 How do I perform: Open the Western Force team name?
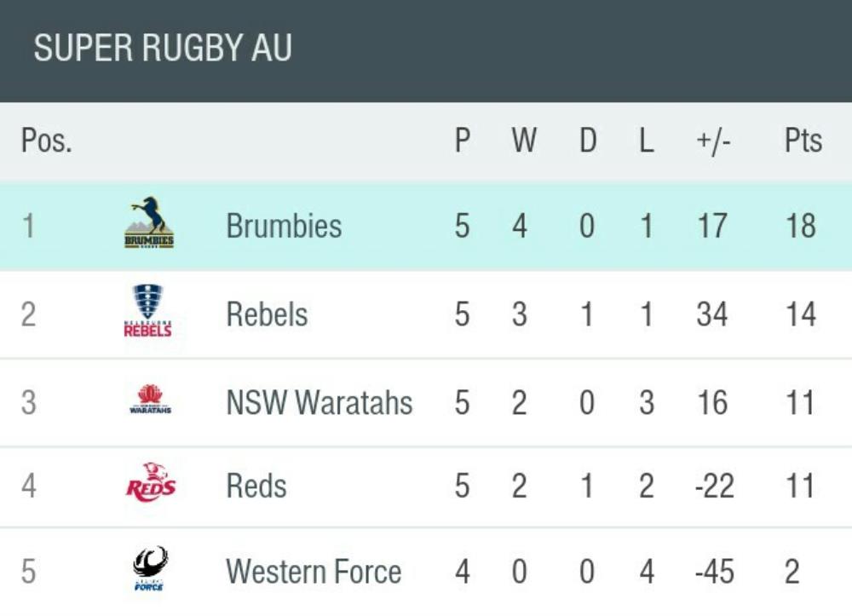314,572
